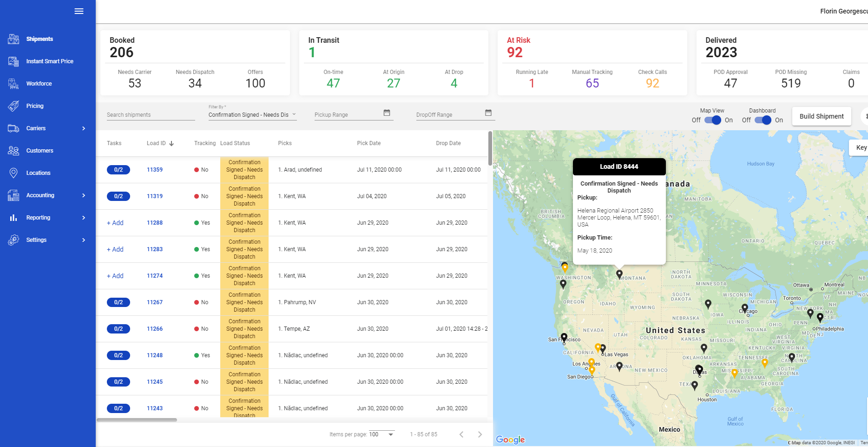Image resolution: width=868 pixels, height=447 pixels.
Task: Open DropOff Range calendar icon
Action: [488, 113]
